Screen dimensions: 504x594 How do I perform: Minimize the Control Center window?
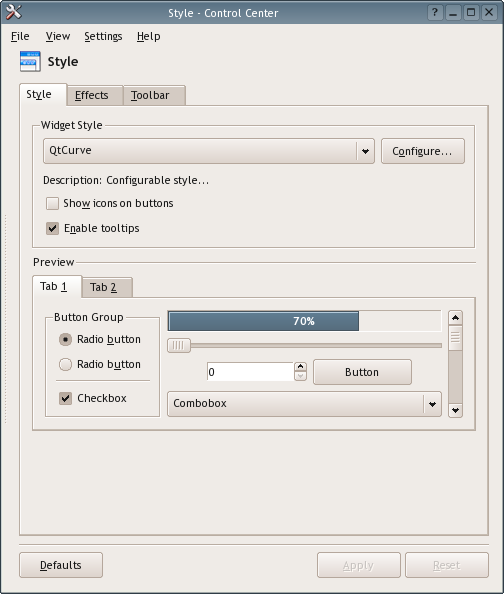pyautogui.click(x=453, y=13)
